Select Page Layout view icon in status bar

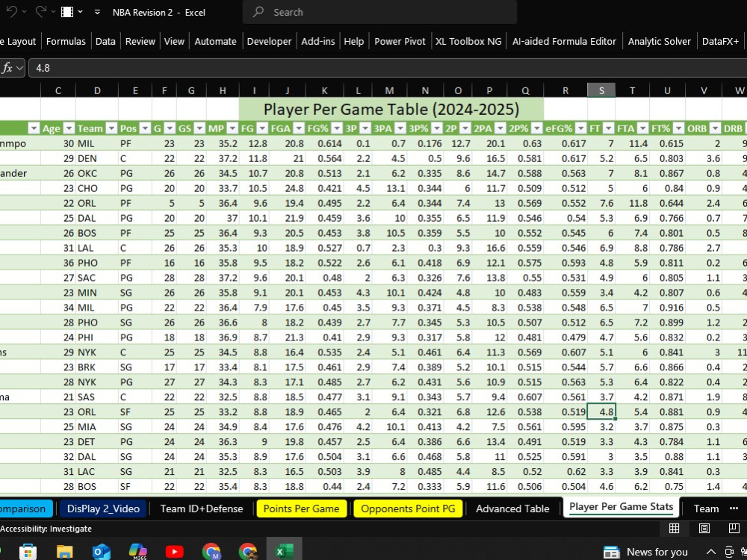coord(703,528)
